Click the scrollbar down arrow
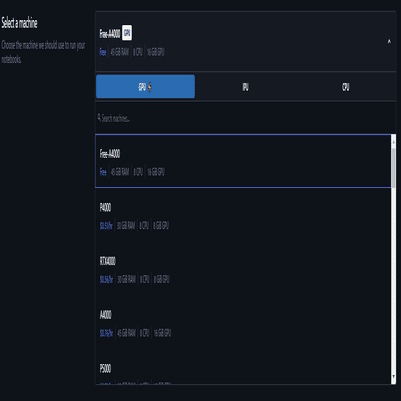The width and height of the screenshot is (401, 401). click(x=394, y=376)
